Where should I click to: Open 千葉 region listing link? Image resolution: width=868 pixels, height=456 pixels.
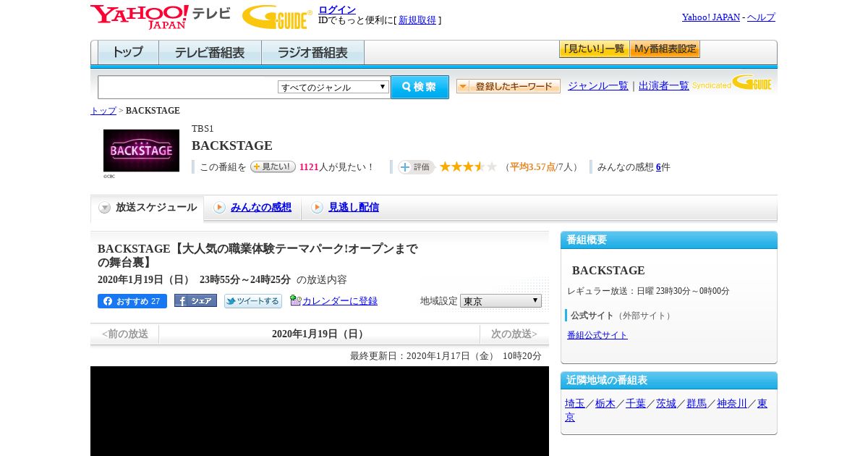[636, 403]
